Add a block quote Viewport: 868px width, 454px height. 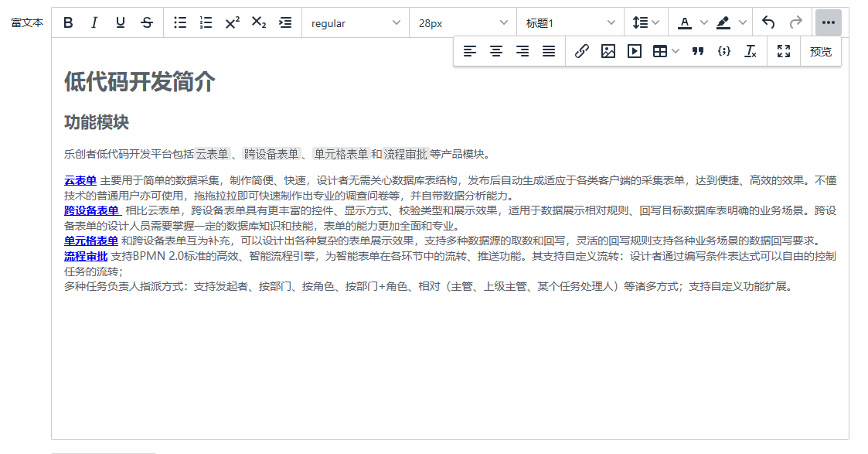698,52
